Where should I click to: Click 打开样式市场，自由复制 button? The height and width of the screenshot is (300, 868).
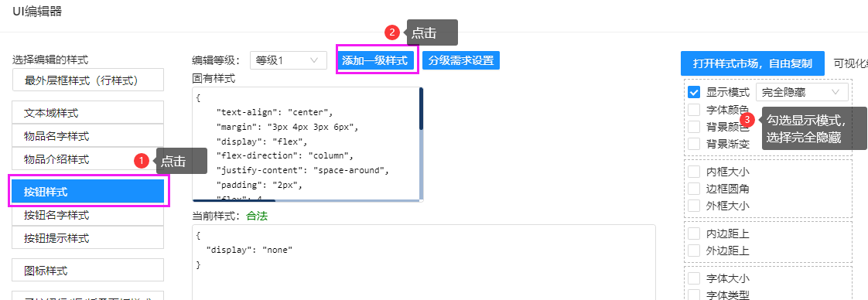752,63
